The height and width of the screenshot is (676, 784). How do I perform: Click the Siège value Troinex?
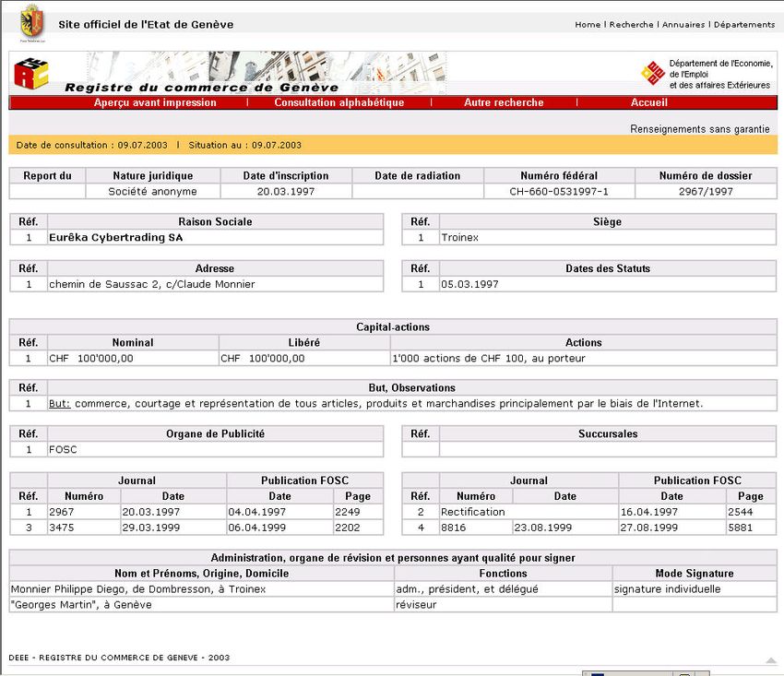[459, 238]
